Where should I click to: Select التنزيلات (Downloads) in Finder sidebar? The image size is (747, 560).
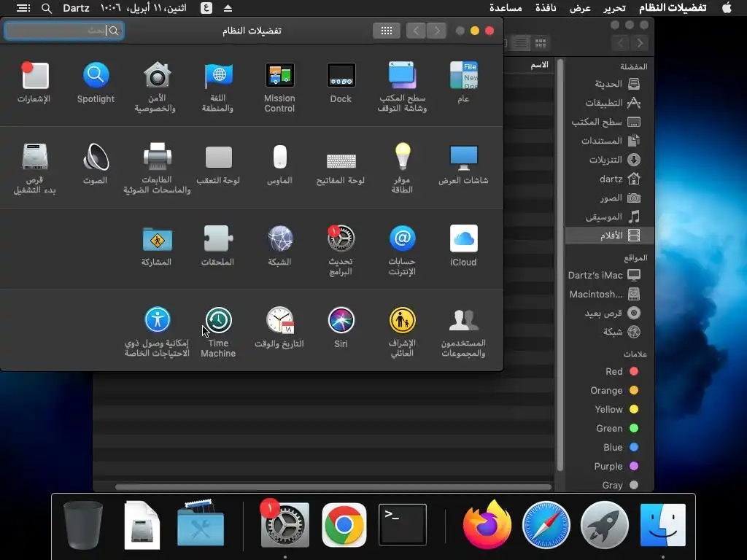tap(610, 160)
